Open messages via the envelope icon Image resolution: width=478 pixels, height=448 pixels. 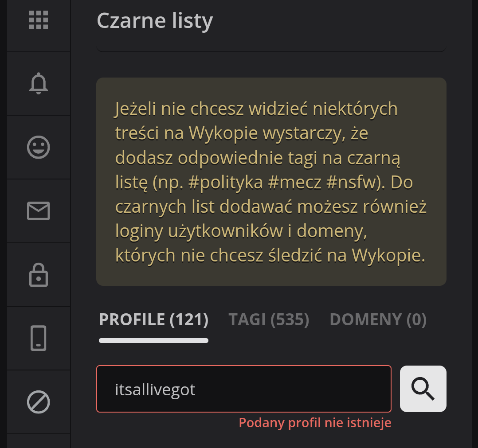coord(39,211)
